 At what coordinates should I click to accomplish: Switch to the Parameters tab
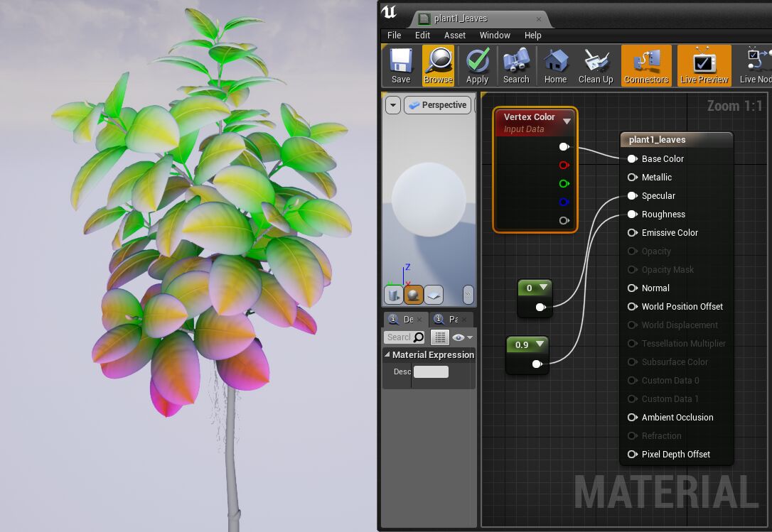pyautogui.click(x=451, y=319)
